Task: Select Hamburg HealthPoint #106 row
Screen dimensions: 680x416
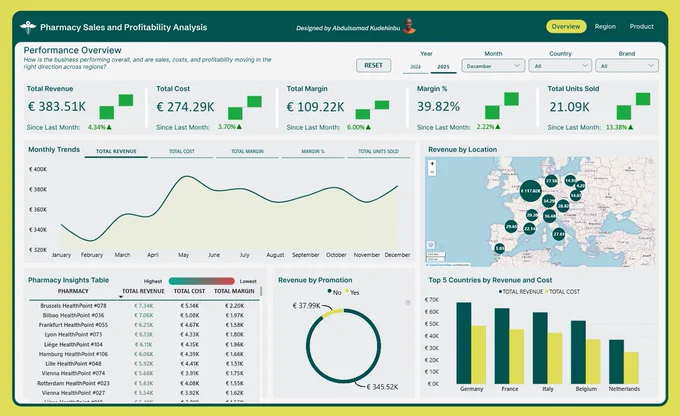Action: (x=144, y=354)
